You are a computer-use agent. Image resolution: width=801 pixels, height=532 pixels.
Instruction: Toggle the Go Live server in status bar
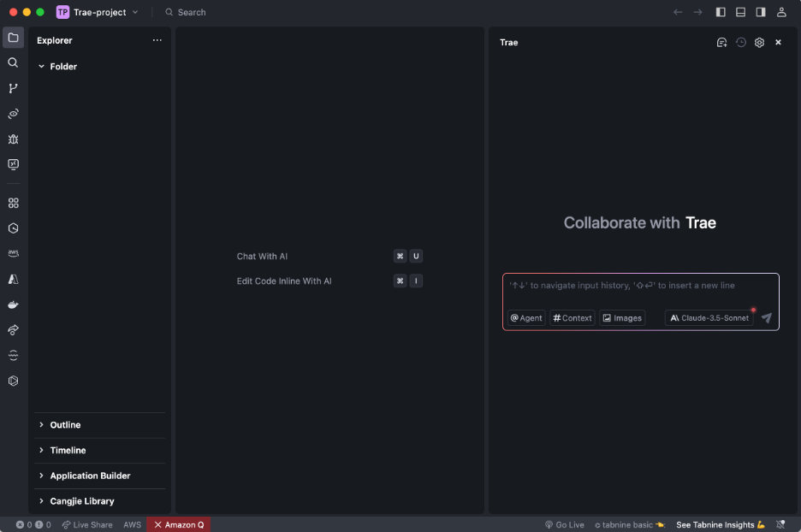[565, 524]
